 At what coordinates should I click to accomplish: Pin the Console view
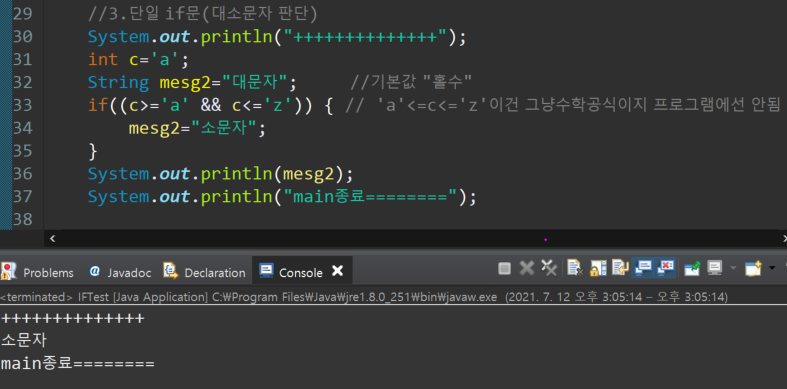pos(693,269)
